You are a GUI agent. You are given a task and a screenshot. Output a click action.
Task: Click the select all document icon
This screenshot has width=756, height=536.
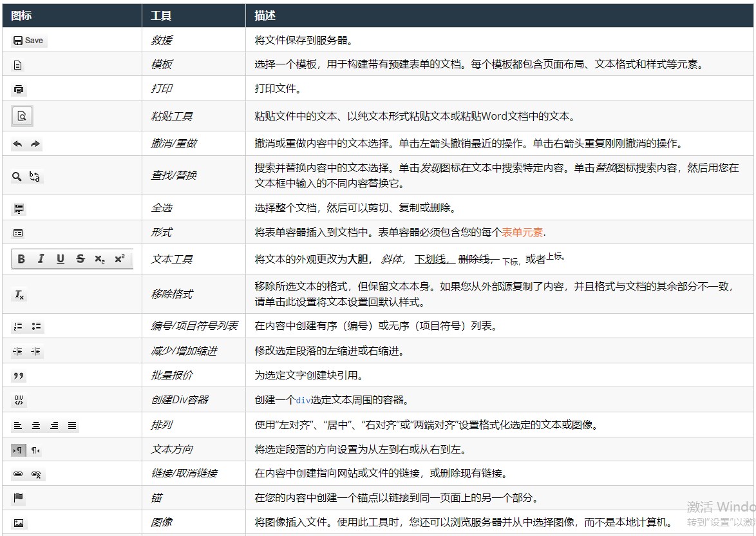(17, 207)
